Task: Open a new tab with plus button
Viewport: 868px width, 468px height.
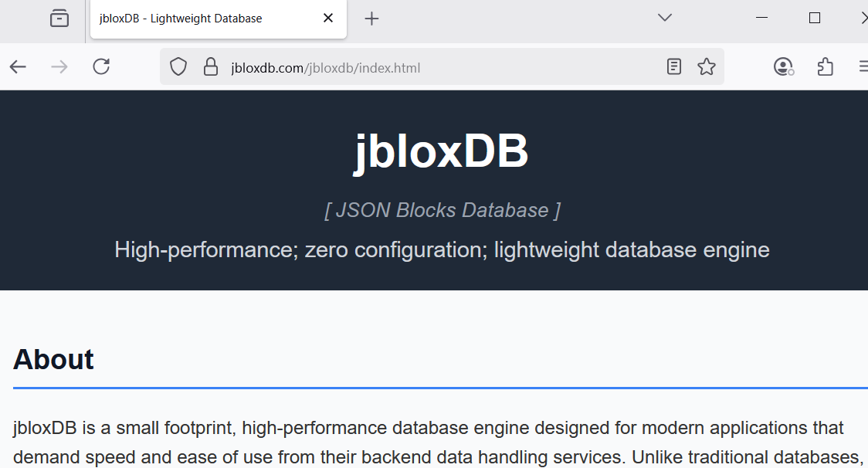Action: coord(372,19)
